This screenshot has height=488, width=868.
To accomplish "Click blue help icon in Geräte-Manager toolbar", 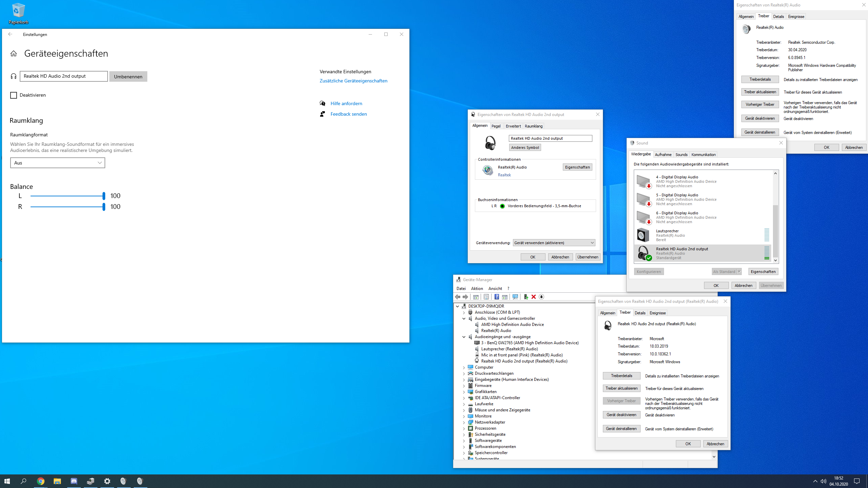I will pos(497,297).
